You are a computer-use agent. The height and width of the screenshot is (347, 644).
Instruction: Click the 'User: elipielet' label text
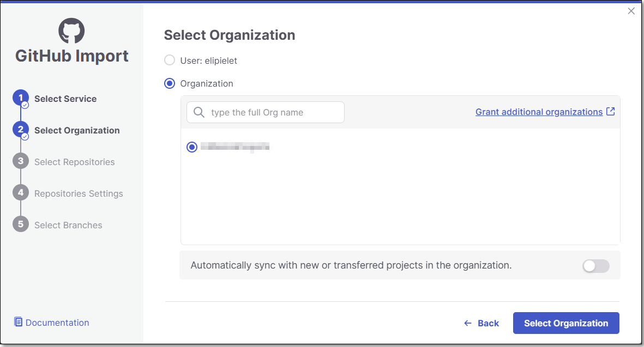click(x=209, y=60)
